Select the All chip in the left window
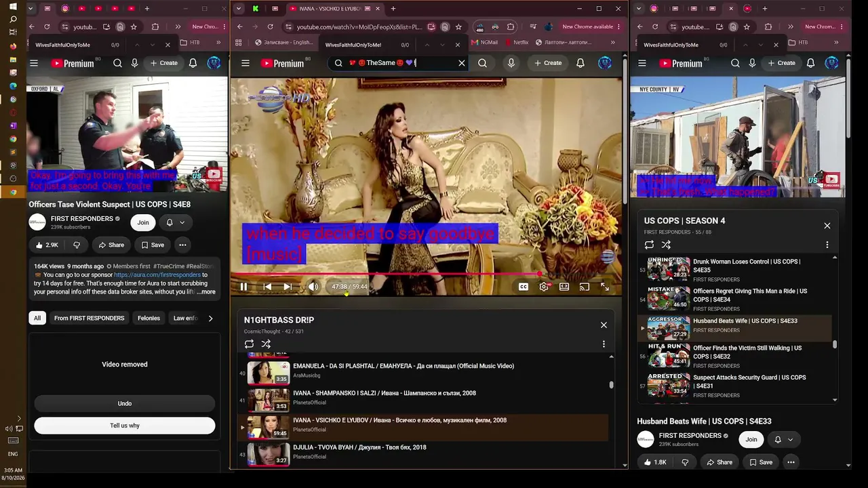 point(37,318)
